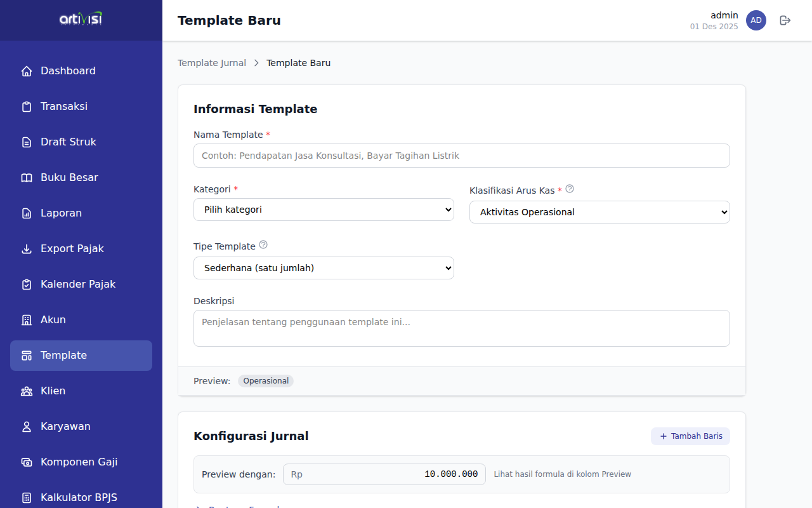
Task: Click the Klien people icon
Action: click(x=27, y=391)
